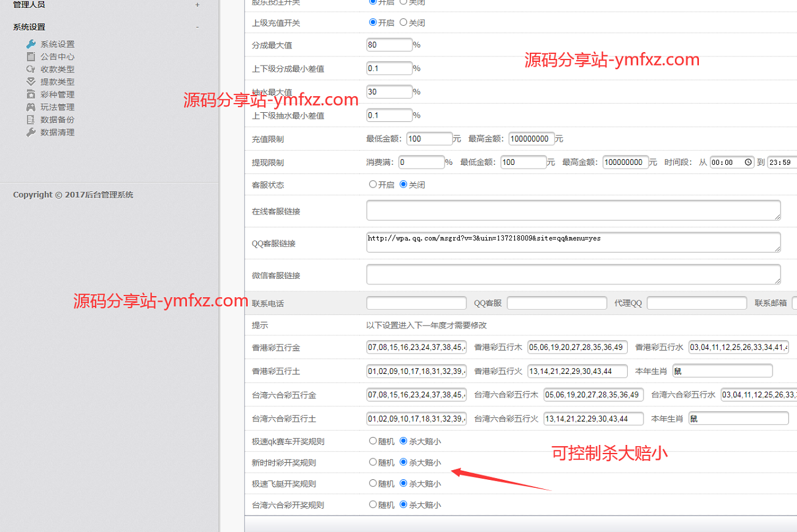Select 随机 for 极速pk赛车开奖规则

coord(373,441)
